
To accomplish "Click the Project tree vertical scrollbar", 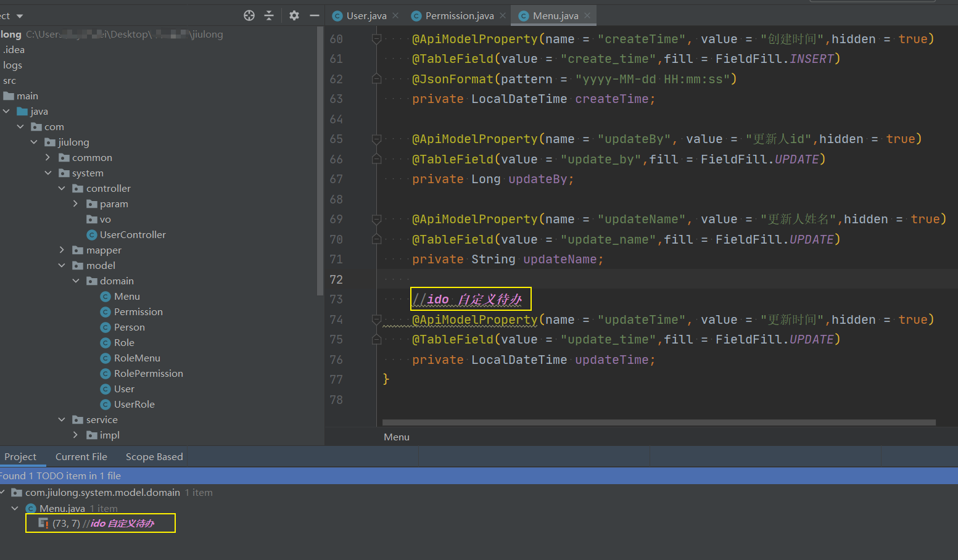I will [x=320, y=162].
